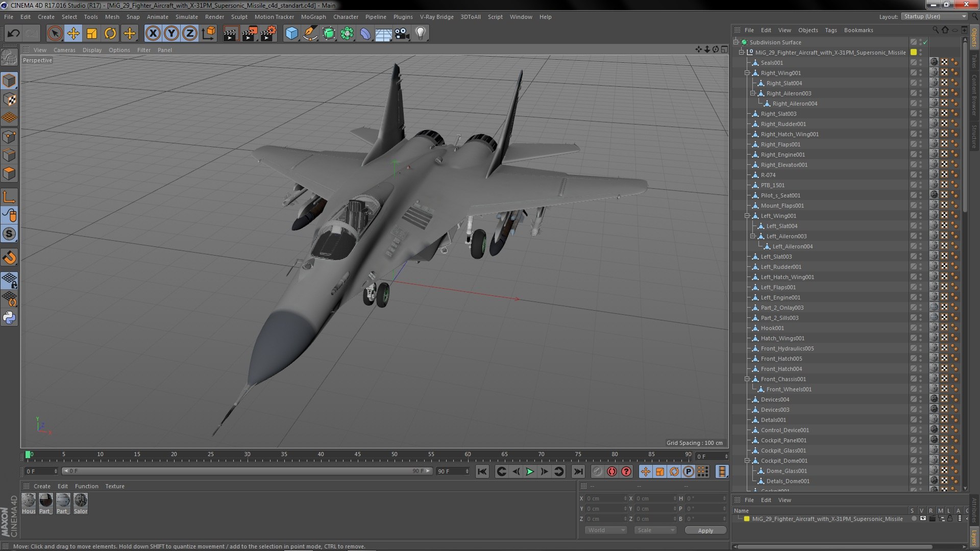Image resolution: width=980 pixels, height=551 pixels.
Task: Toggle Y axis lock
Action: (x=171, y=34)
